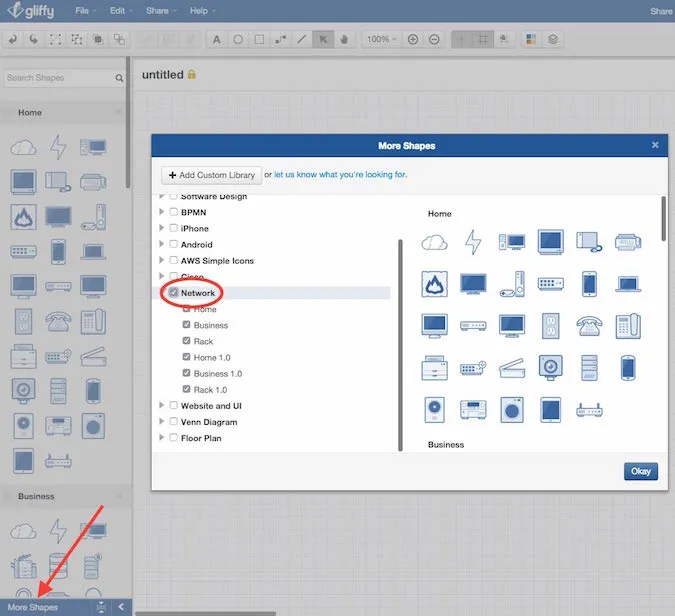Click Add Custom Library button

click(211, 175)
